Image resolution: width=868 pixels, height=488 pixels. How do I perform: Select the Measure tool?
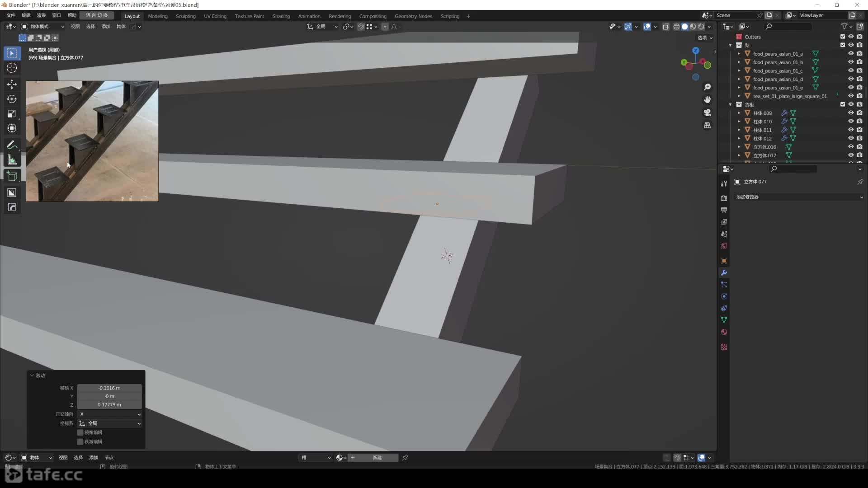tap(12, 160)
